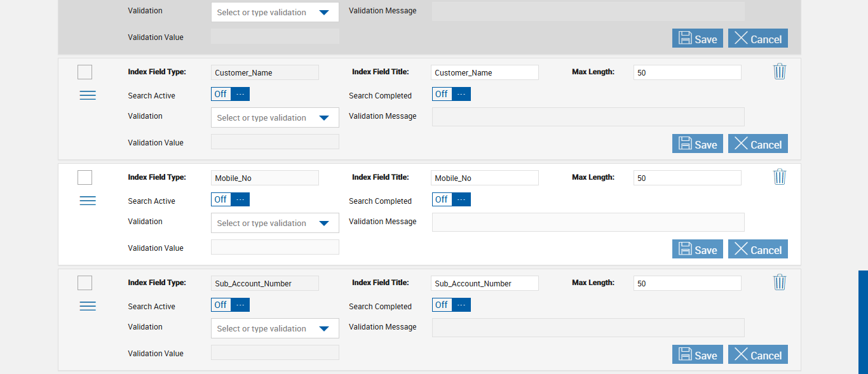
Task: Remove Sub_Account_Number field using trash icon
Action: [x=780, y=283]
